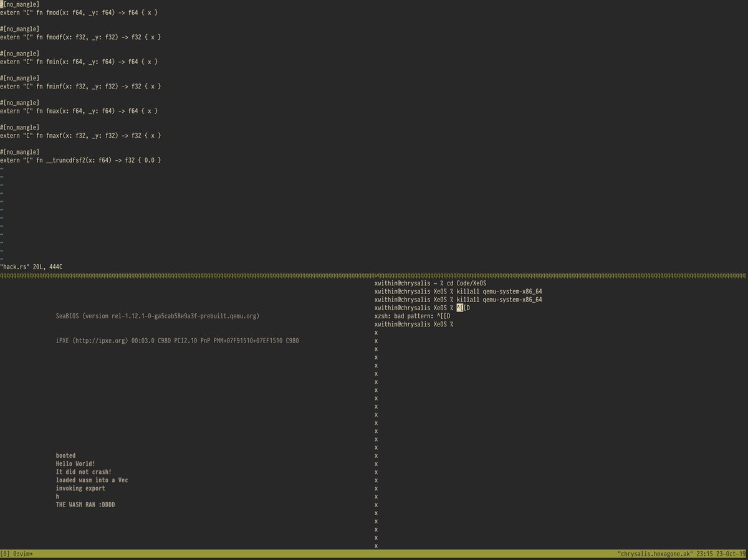
Task: Click the tmux session indicator [0]
Action: point(5,554)
